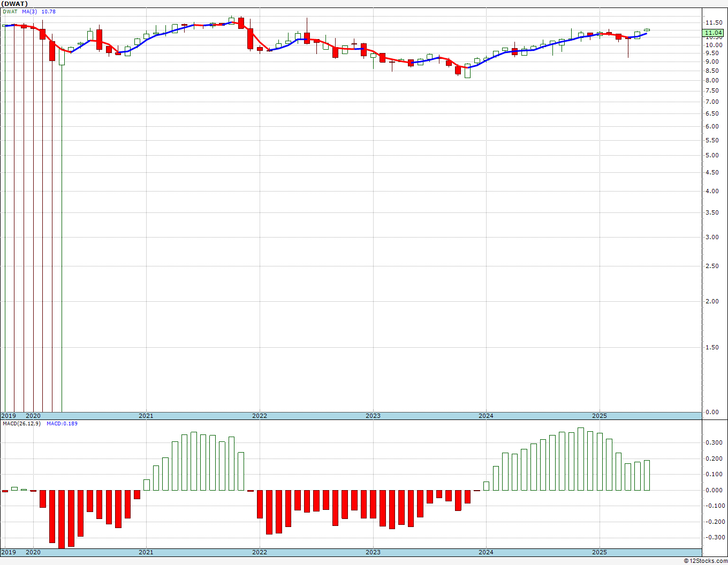The height and width of the screenshot is (565, 728).
Task: Click the -0.200 MACD axis label
Action: pyautogui.click(x=715, y=522)
